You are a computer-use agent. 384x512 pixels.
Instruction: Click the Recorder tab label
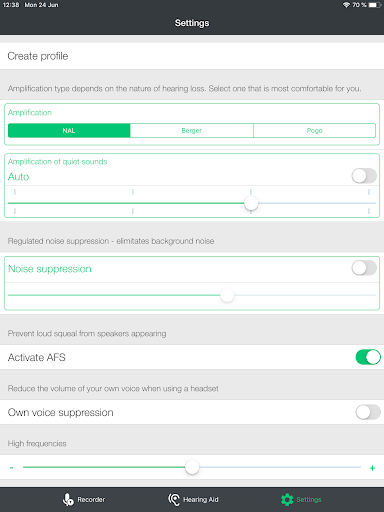[91, 499]
